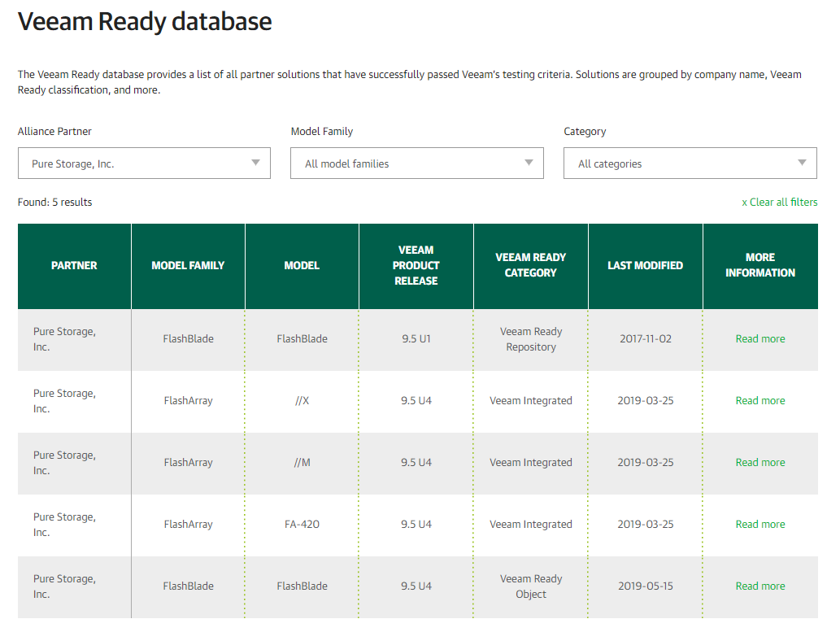This screenshot has width=840, height=632.
Task: Click FlashArray family in //X row
Action: [188, 400]
